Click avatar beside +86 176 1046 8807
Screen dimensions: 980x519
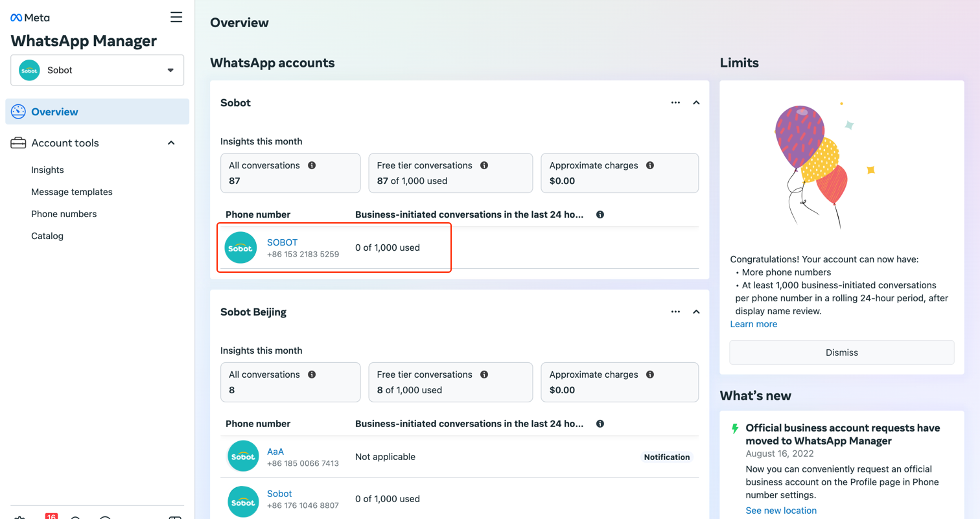click(244, 502)
